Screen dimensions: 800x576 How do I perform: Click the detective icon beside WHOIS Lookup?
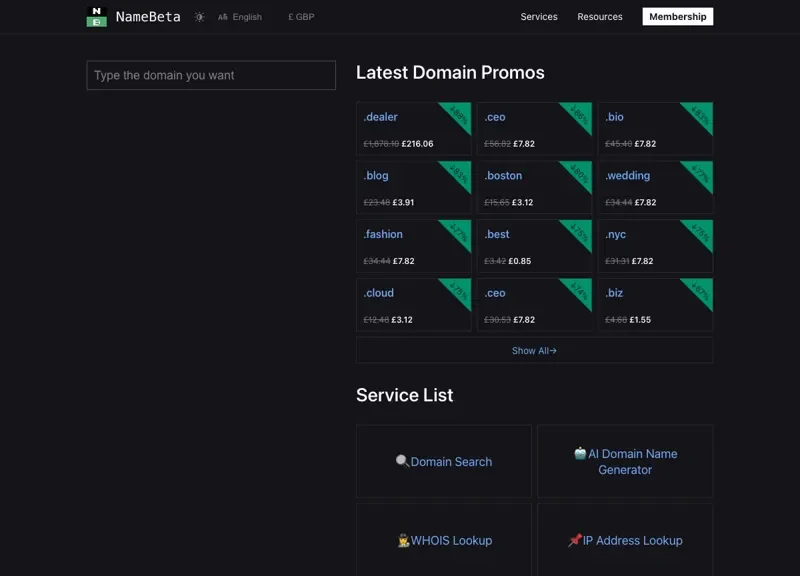click(x=403, y=540)
